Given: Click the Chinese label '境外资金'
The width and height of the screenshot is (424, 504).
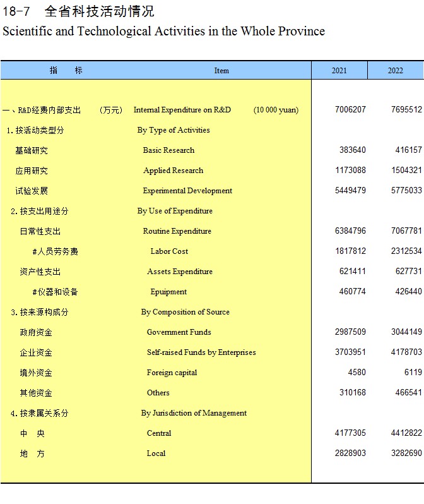Looking at the screenshot, I should pos(36,373).
